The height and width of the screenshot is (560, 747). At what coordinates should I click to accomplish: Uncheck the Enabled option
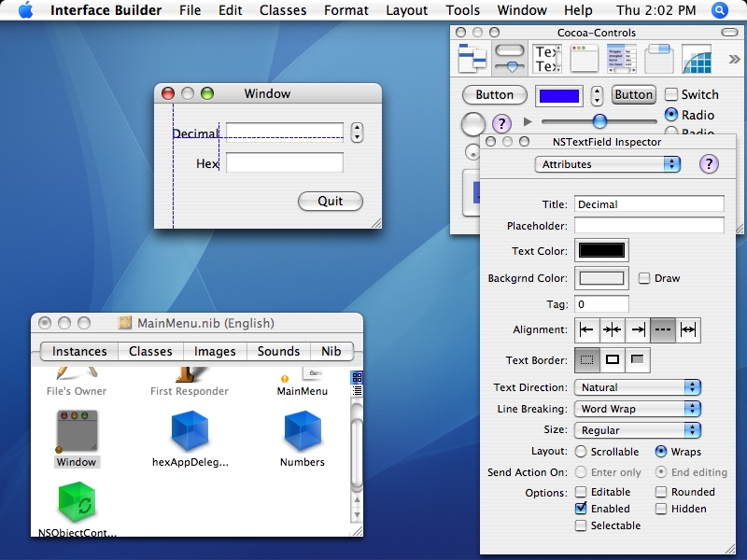[x=581, y=509]
